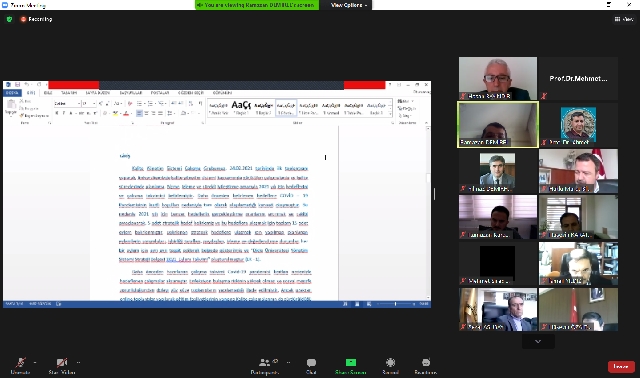Open the View Options dropdown
This screenshot has height=378, width=640.
[349, 5]
